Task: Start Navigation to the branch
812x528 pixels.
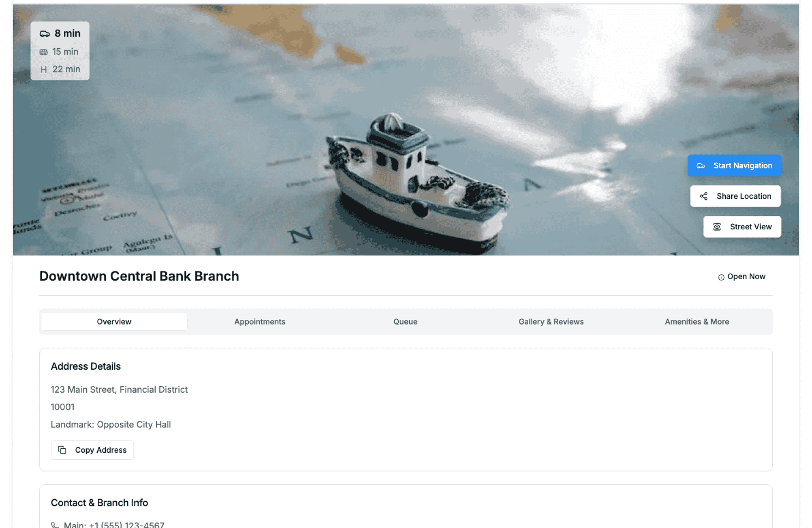Action: click(x=734, y=166)
